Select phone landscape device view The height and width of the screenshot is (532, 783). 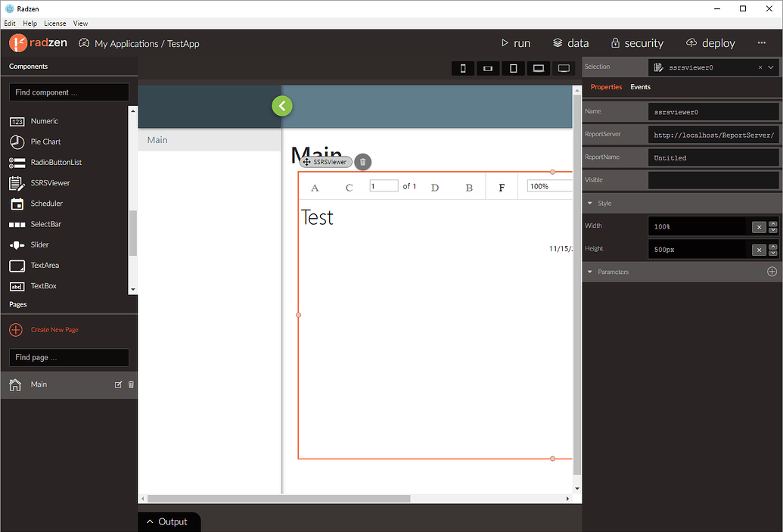pos(488,68)
